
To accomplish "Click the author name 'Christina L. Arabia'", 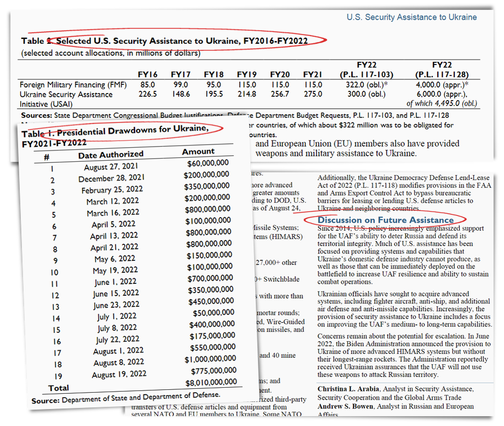I will click(349, 389).
